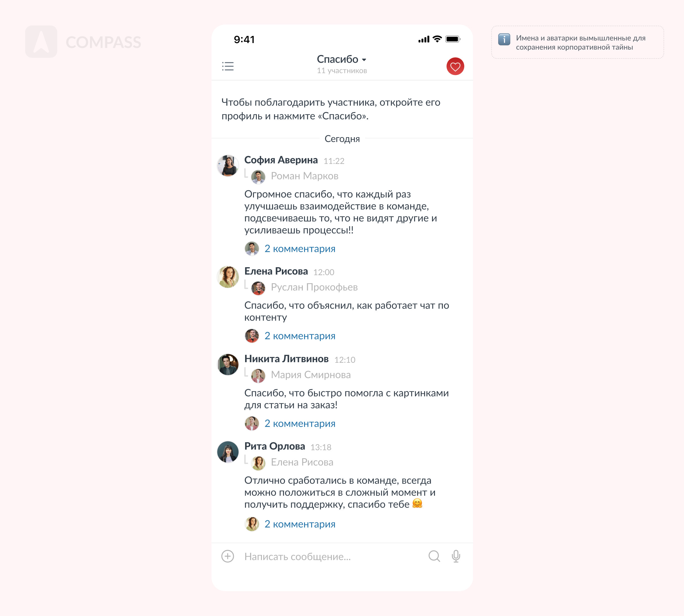Select Мария Смирнова recipient name
This screenshot has height=616, width=684.
pos(311,375)
